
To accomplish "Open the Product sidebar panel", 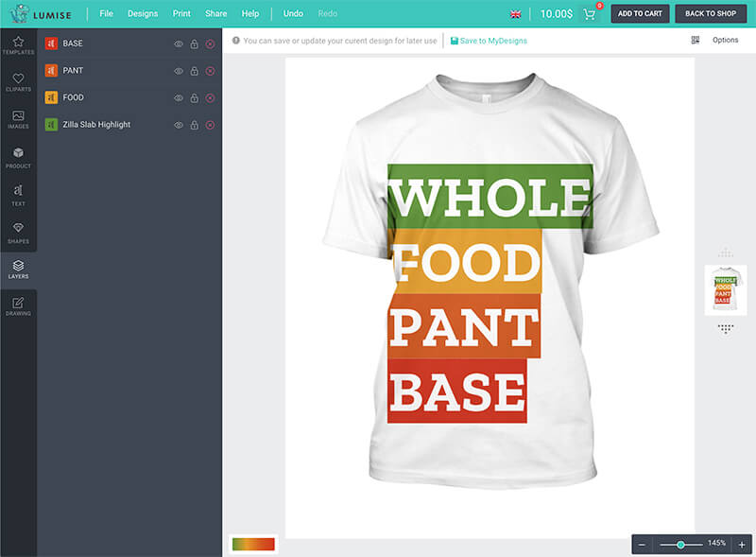I will pos(18,158).
